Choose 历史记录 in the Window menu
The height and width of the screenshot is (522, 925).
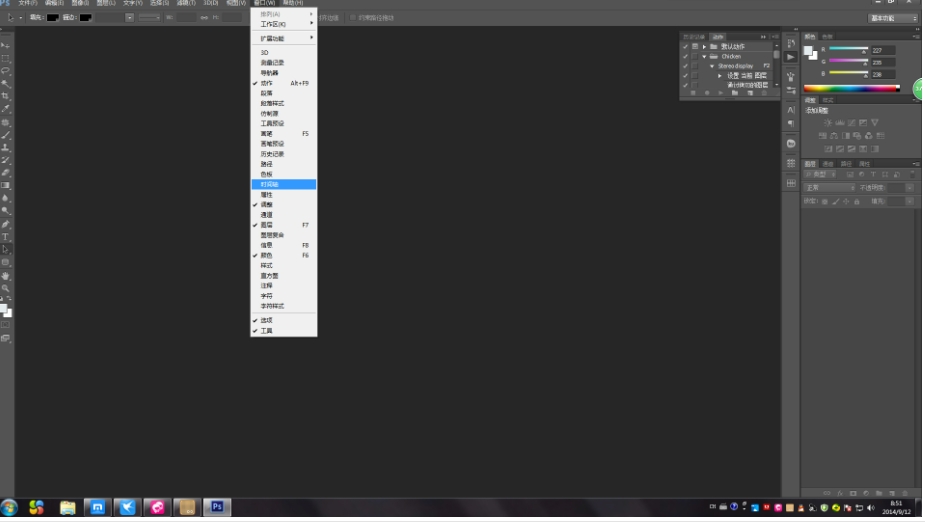pyautogui.click(x=272, y=154)
